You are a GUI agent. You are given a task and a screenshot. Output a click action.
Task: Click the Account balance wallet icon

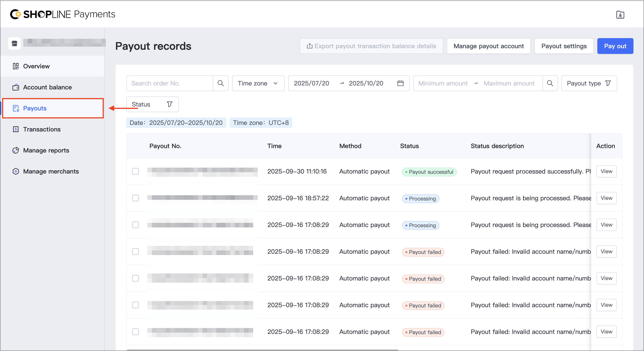coord(16,87)
